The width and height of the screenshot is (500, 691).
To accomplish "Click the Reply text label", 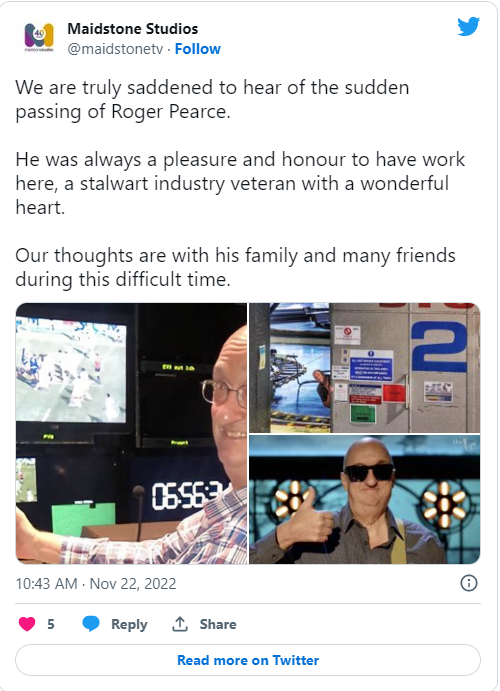I will (129, 624).
